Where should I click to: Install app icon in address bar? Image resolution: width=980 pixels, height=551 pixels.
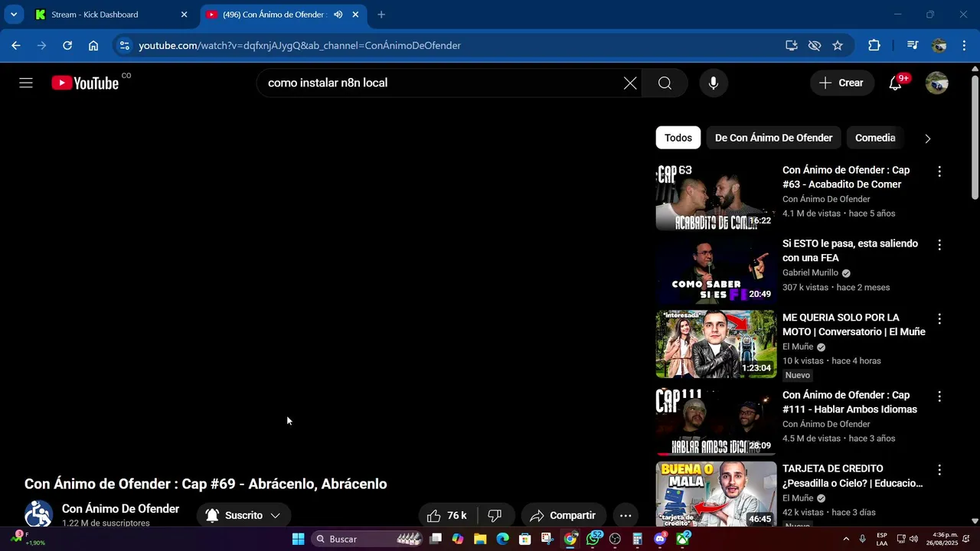point(792,45)
